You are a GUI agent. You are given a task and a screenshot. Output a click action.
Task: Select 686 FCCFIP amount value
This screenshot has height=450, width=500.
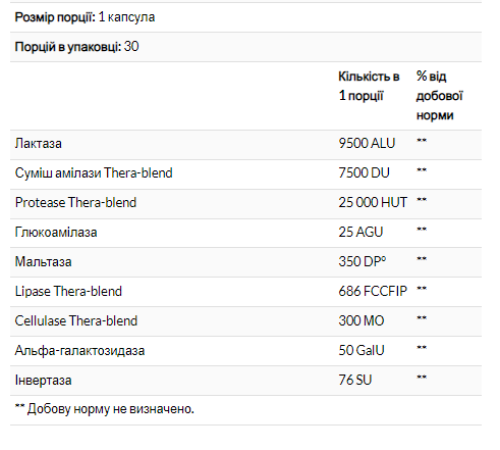373,291
